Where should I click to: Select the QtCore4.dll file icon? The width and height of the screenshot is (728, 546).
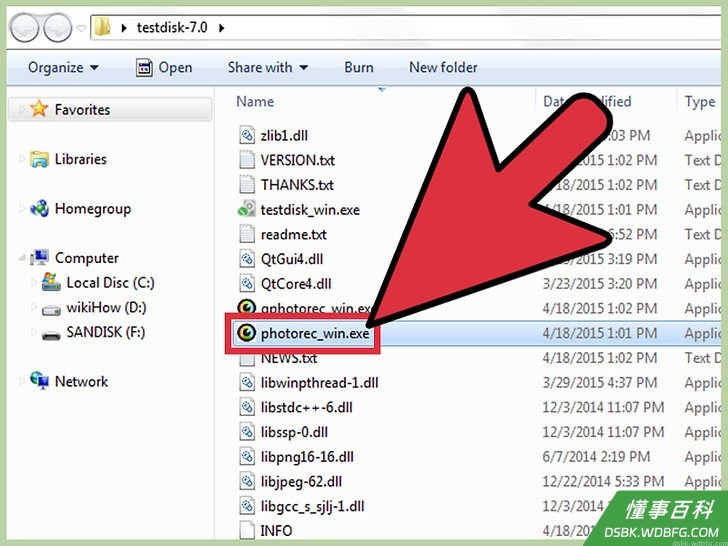point(247,283)
